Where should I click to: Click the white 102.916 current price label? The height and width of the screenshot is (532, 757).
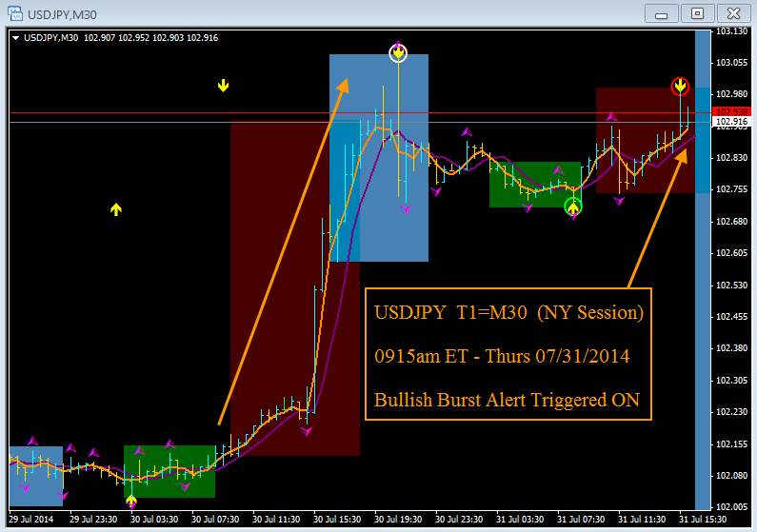731,122
